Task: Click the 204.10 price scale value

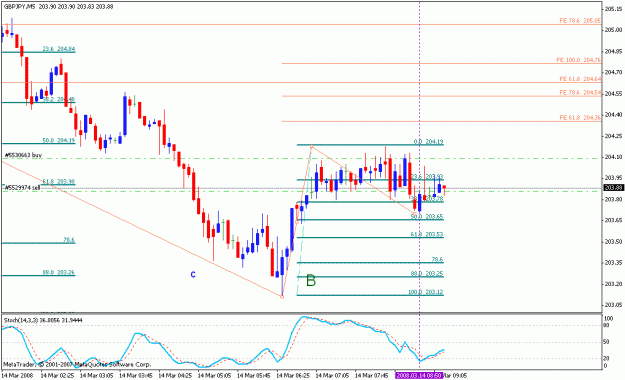Action: point(613,157)
